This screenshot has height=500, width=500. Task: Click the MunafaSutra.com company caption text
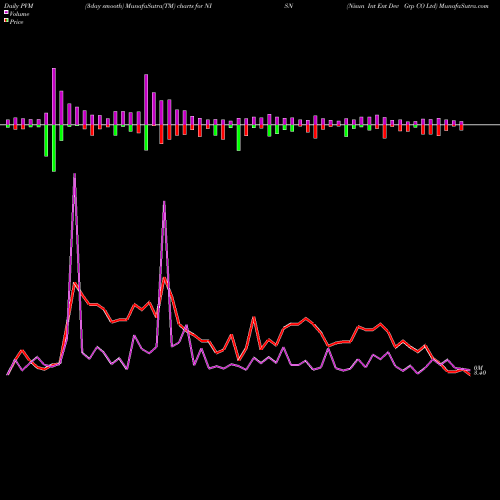click(x=417, y=6)
